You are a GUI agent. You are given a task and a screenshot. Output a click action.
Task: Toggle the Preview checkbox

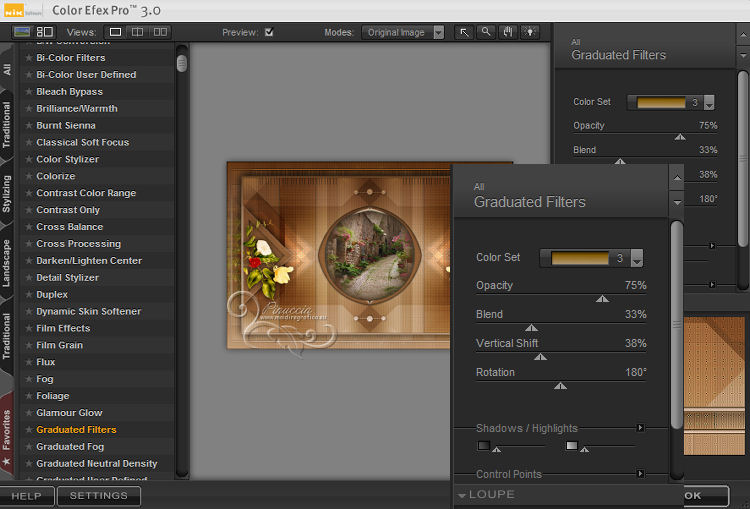point(269,32)
